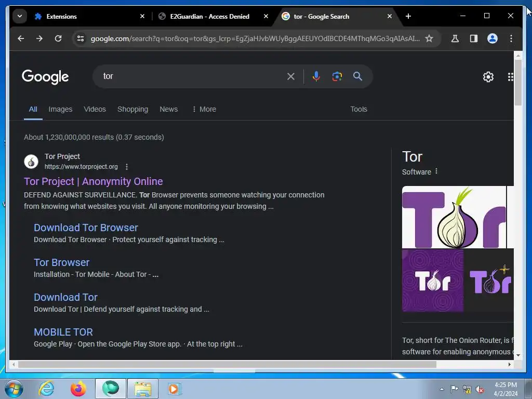
Task: Reload the current Google page
Action: [58, 38]
